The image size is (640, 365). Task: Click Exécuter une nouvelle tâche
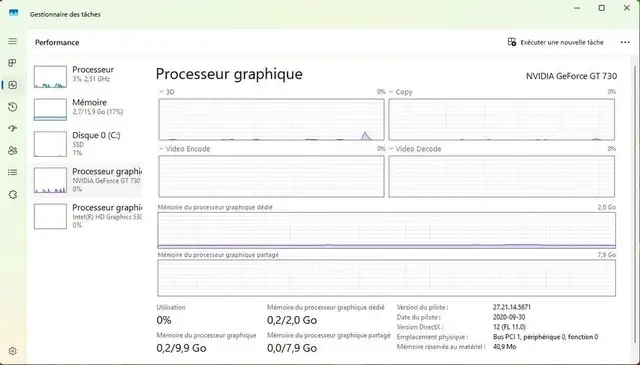coord(556,42)
